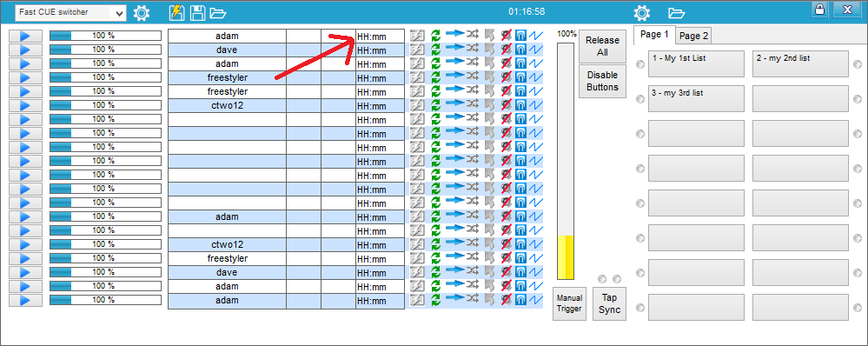Edit sequence icon in top adam row
This screenshot has height=346, width=868.
[x=416, y=36]
